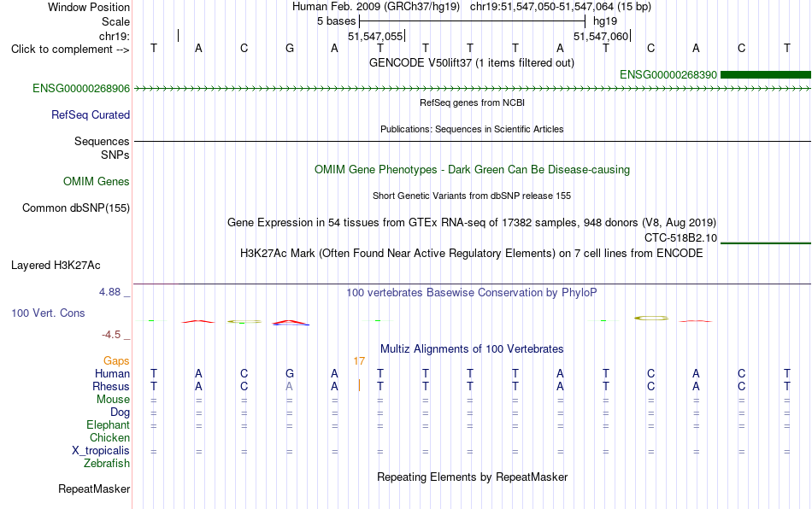Click the hg19 label beside scale bar

(605, 21)
